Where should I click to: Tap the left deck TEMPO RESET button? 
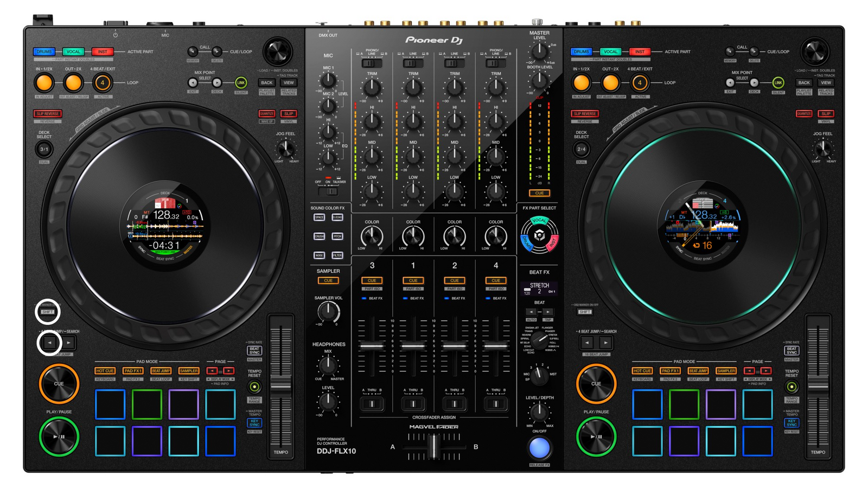[254, 387]
